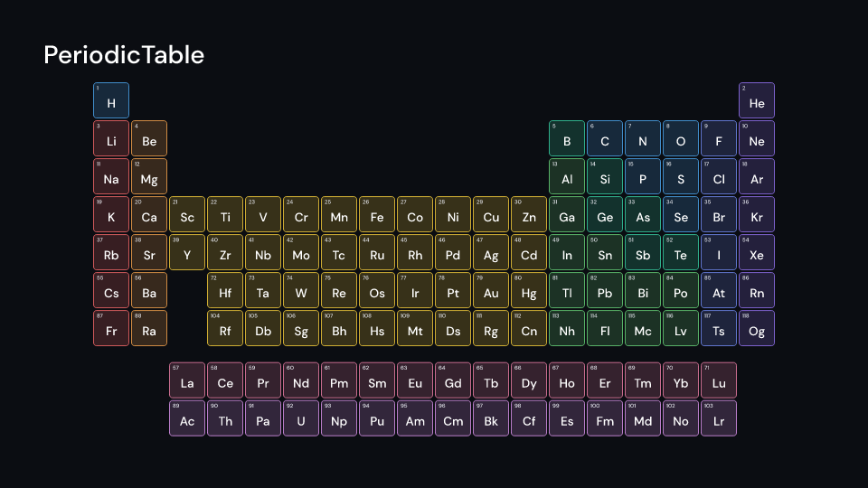Select the Cesium (Cs) tile
868x488 pixels.
[x=111, y=290]
